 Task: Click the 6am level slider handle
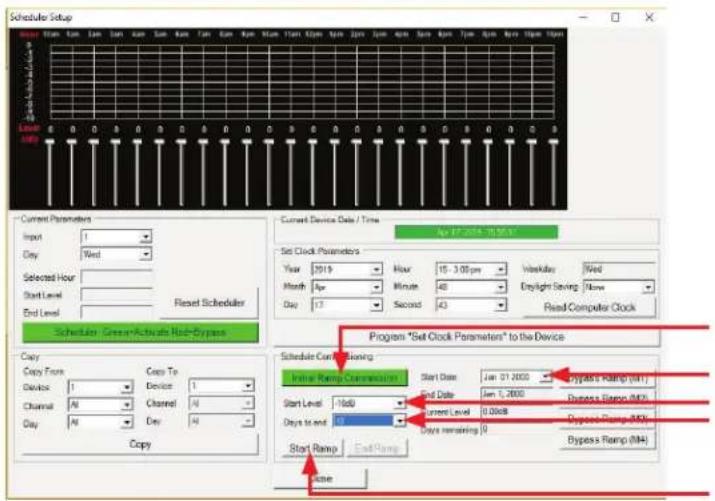pyautogui.click(x=181, y=143)
